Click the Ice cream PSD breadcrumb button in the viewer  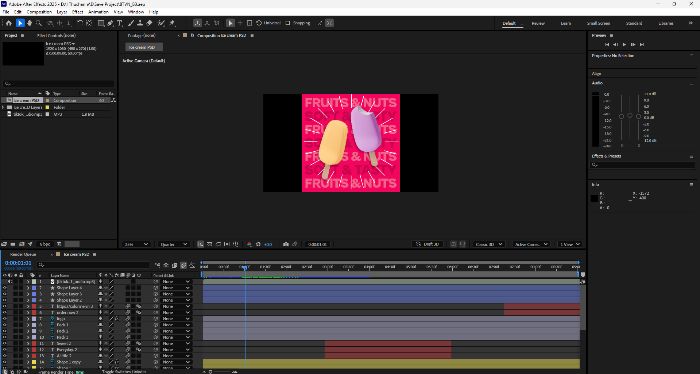pos(143,47)
